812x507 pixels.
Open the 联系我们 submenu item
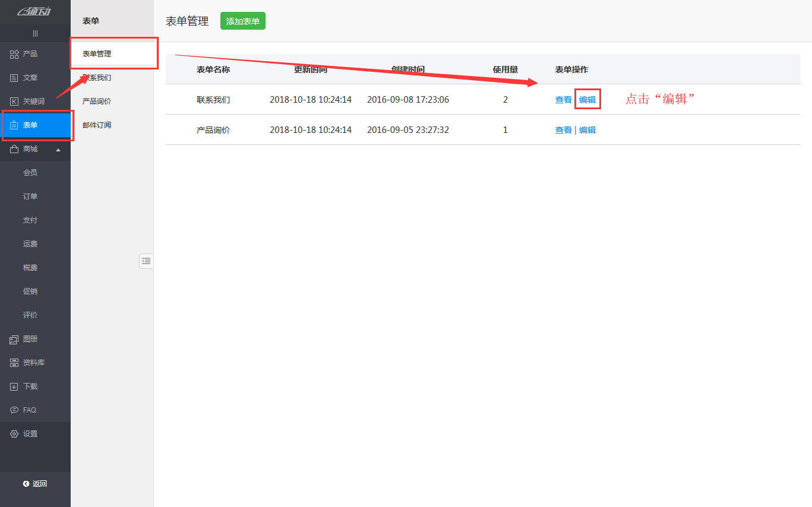tap(97, 78)
